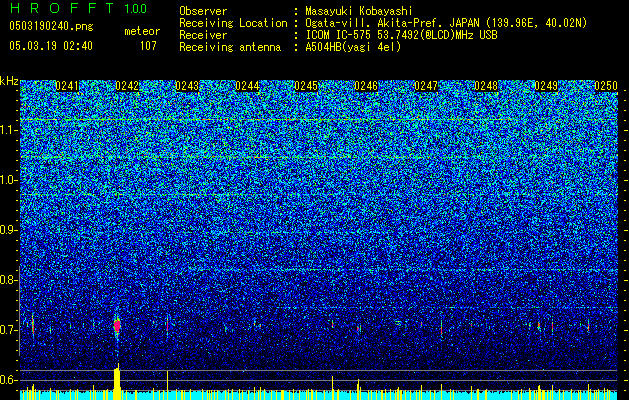Screen dimensions: 629x400
Task: Click time marker 0243
Action: click(x=187, y=86)
